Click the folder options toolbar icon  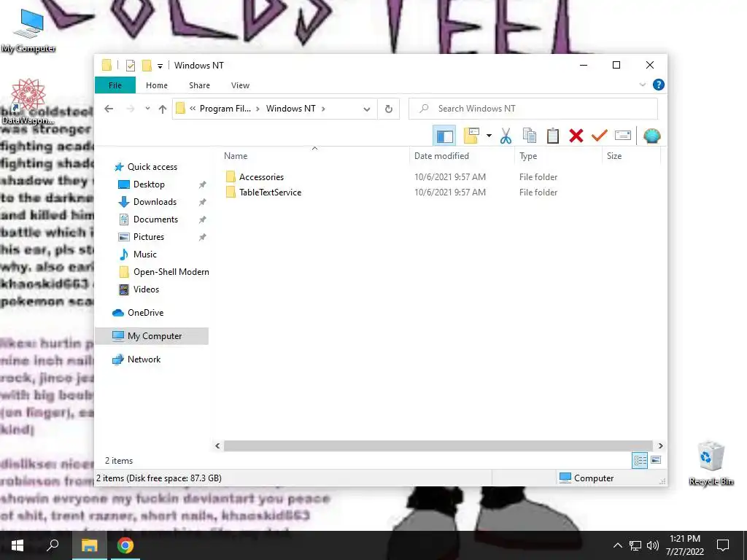[471, 136]
